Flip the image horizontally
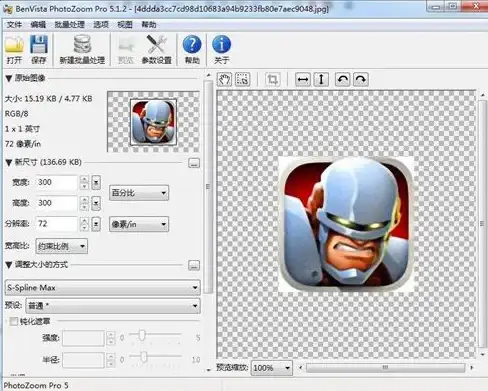 [303, 80]
